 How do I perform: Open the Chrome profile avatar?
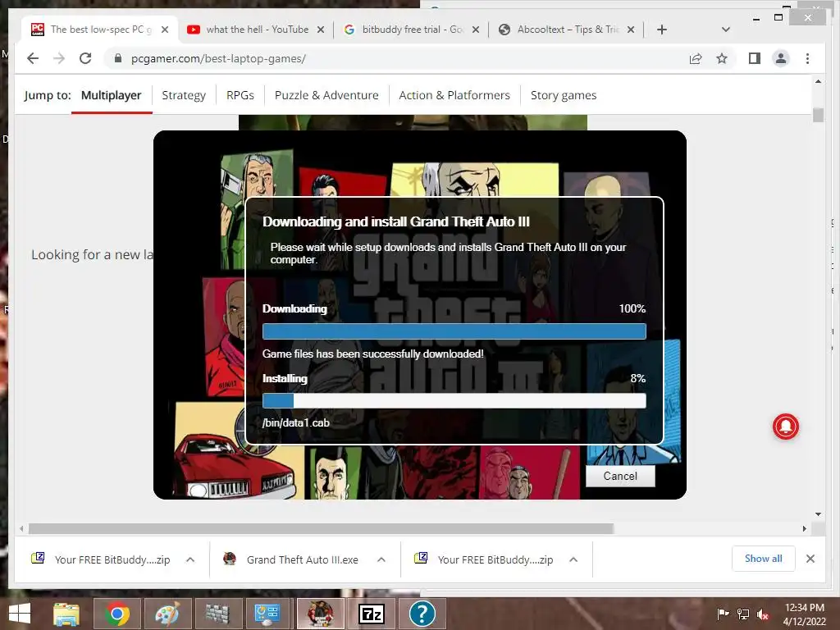pos(781,58)
